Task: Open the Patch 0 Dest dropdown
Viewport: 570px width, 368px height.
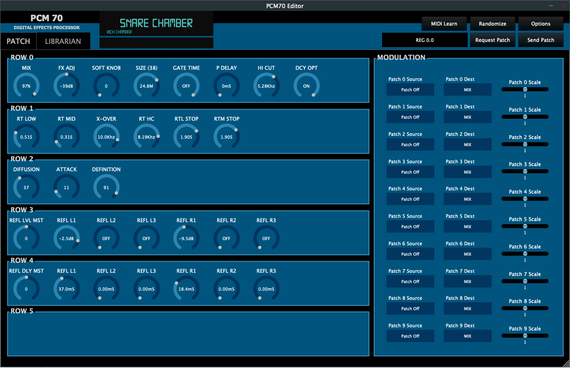Action: click(x=467, y=89)
